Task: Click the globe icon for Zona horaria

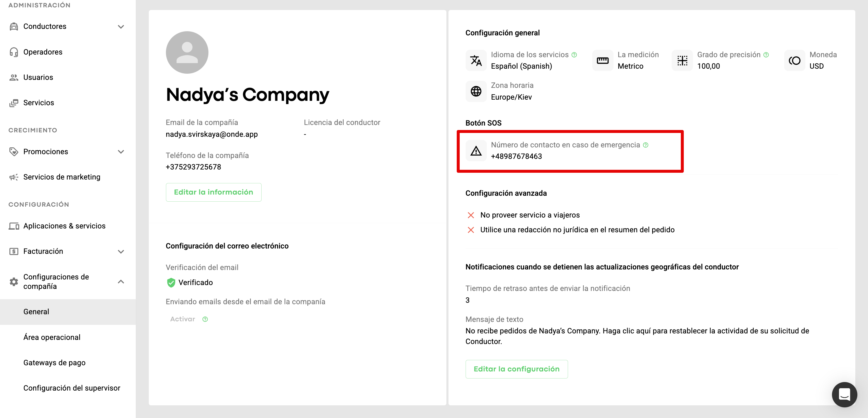Action: [476, 91]
